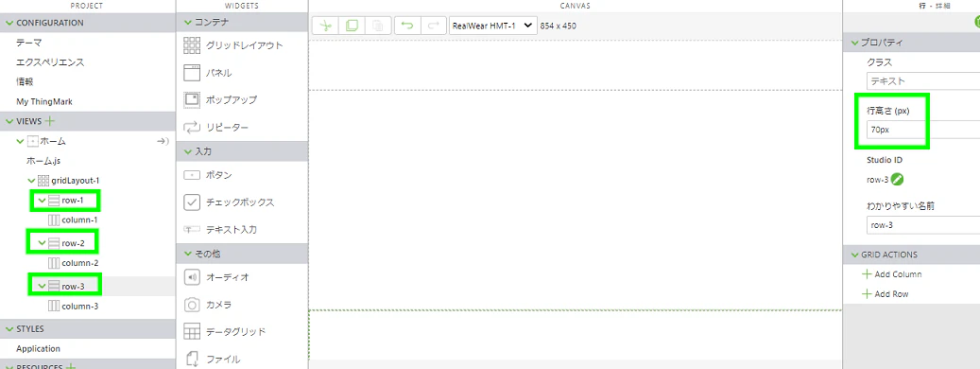
Task: Open エクスペリエンス configuration
Action: click(x=50, y=62)
